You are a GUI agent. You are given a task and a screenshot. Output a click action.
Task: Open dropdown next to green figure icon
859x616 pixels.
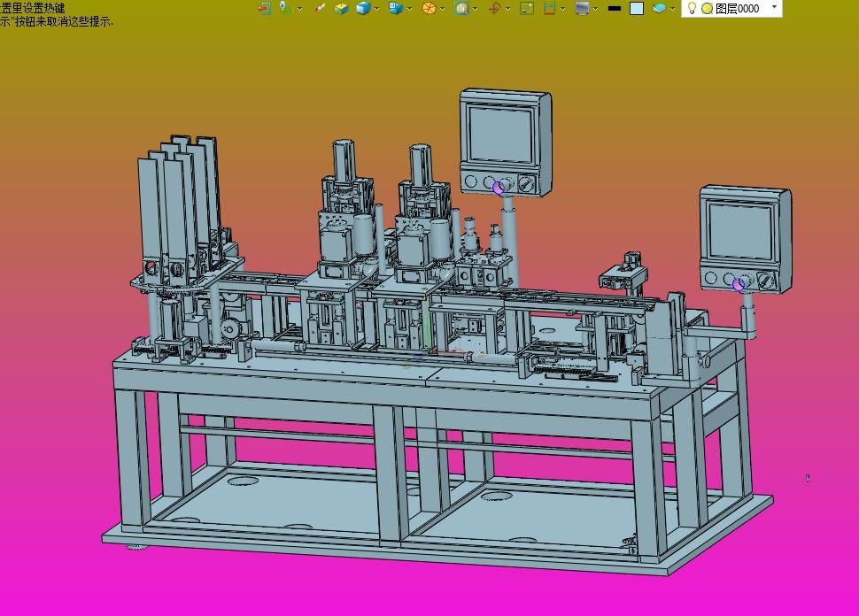299,9
